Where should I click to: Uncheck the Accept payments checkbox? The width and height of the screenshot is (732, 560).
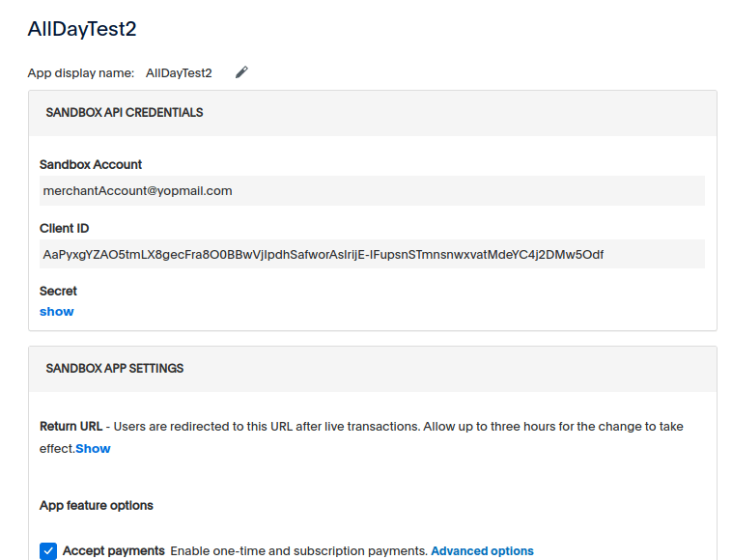coord(48,550)
